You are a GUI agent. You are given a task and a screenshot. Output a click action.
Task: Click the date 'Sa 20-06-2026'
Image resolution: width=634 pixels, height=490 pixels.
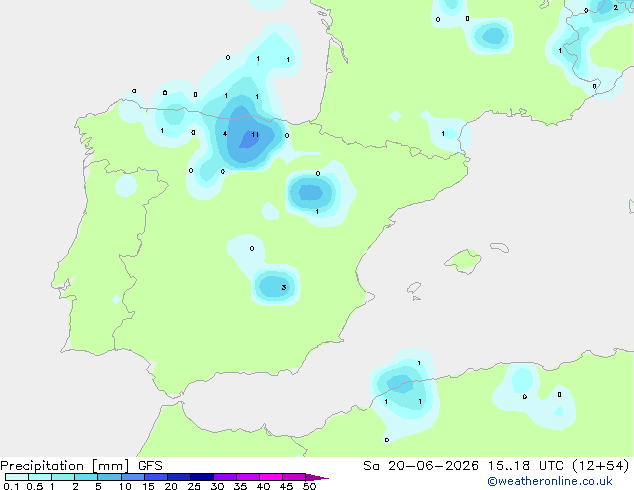(421, 466)
